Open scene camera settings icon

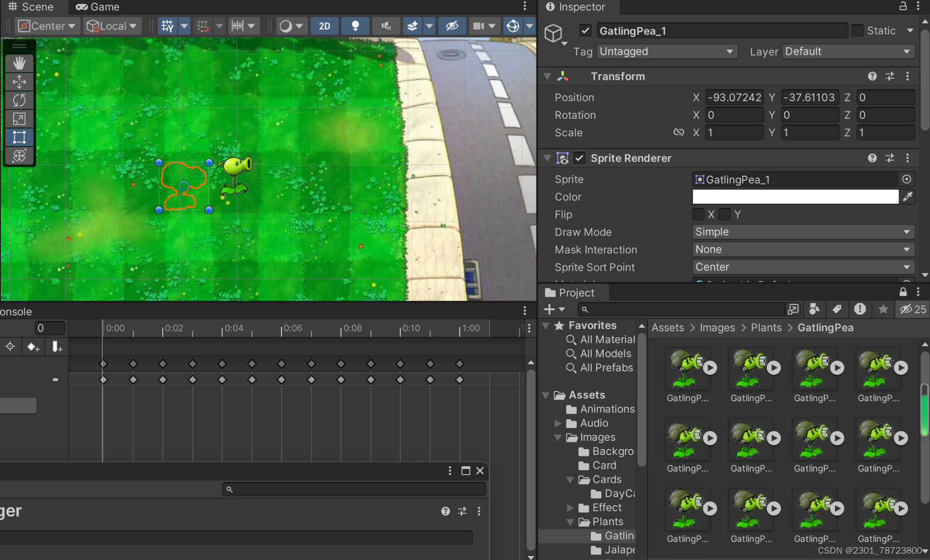point(478,26)
